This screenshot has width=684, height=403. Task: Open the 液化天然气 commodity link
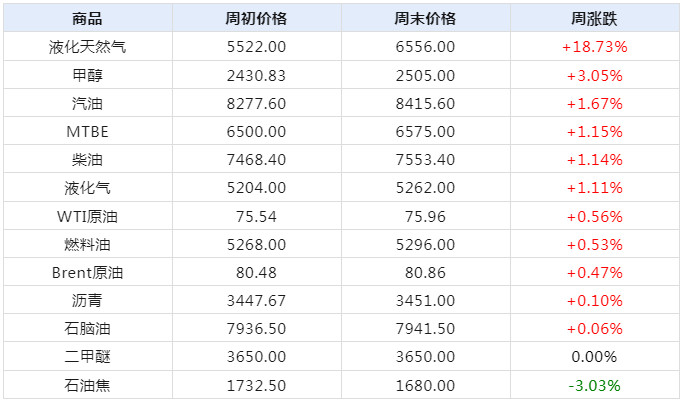click(87, 47)
